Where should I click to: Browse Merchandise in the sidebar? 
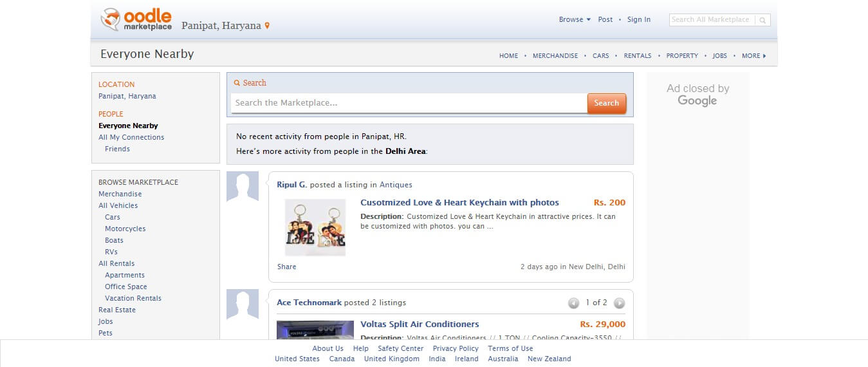(x=120, y=194)
